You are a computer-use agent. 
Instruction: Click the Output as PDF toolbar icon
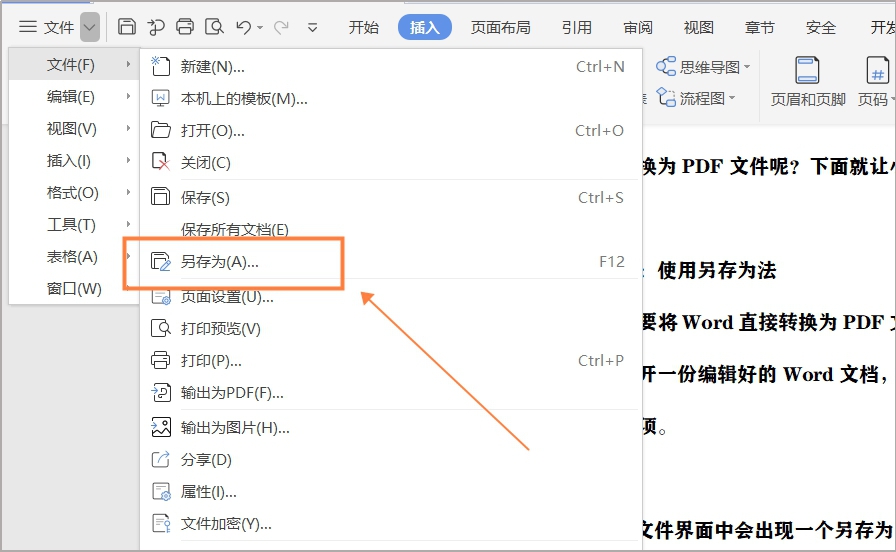(155, 27)
